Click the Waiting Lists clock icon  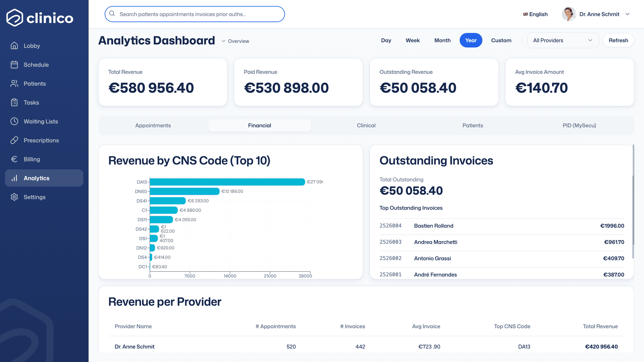tap(14, 122)
